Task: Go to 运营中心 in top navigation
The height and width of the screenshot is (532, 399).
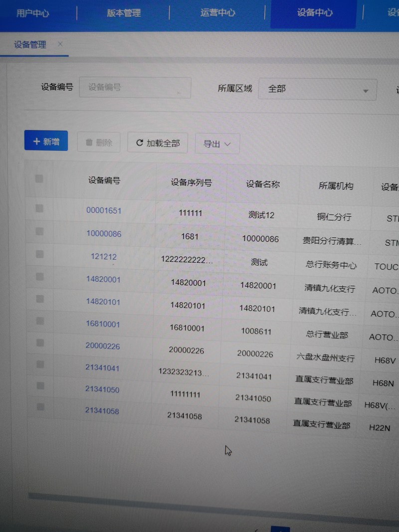Action: [217, 13]
